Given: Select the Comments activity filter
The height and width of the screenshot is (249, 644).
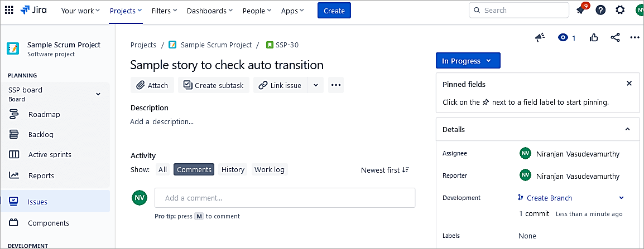Looking at the screenshot, I should click(x=194, y=169).
